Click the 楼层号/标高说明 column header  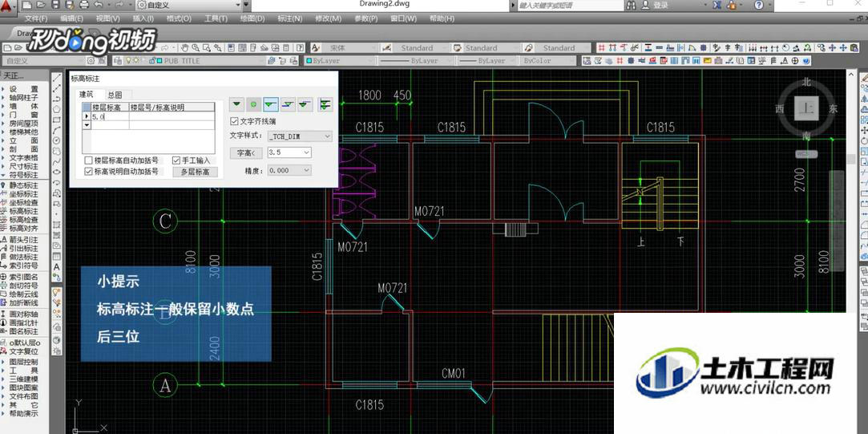pyautogui.click(x=172, y=107)
